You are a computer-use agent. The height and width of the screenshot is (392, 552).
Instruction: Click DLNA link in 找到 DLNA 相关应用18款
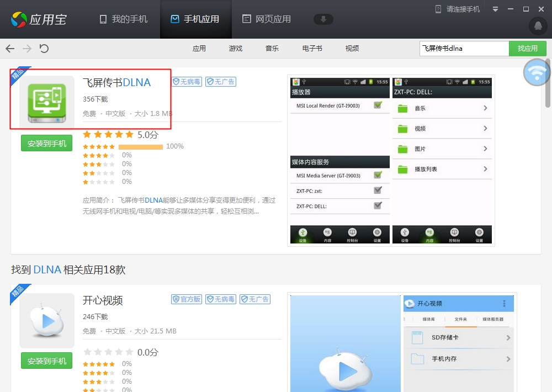coord(47,270)
